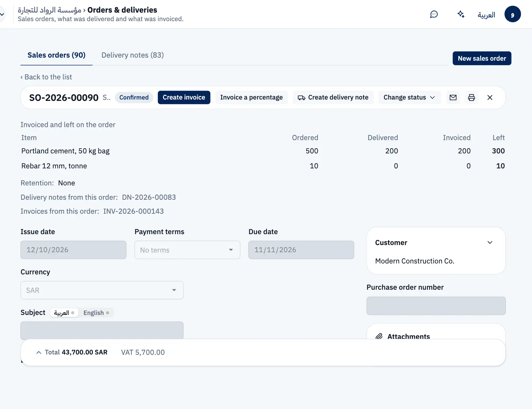Select the العربية subject language toggle
Viewport: 532px width, 409px height.
64,313
